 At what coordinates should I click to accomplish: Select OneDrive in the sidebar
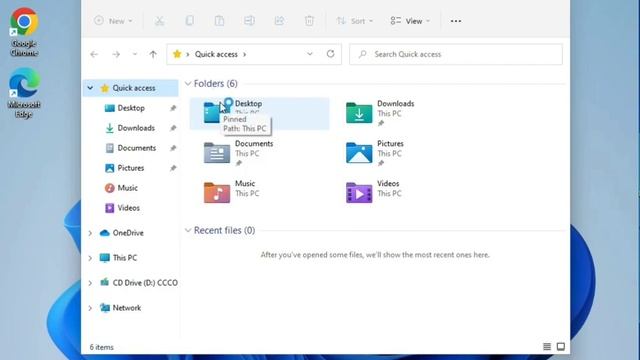[x=128, y=233]
